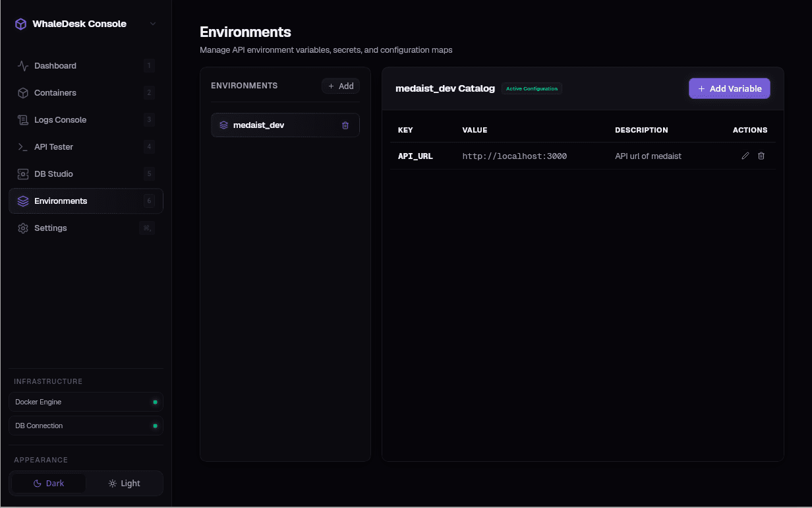
Task: Click the Environments layers icon in sidebar
Action: tap(23, 201)
